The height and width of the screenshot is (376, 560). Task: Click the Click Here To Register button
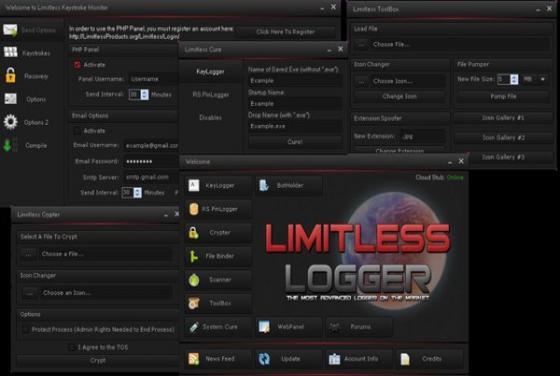[285, 32]
